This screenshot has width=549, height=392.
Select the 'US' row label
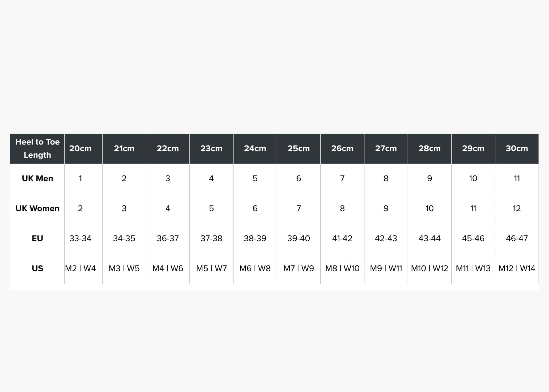click(x=37, y=269)
